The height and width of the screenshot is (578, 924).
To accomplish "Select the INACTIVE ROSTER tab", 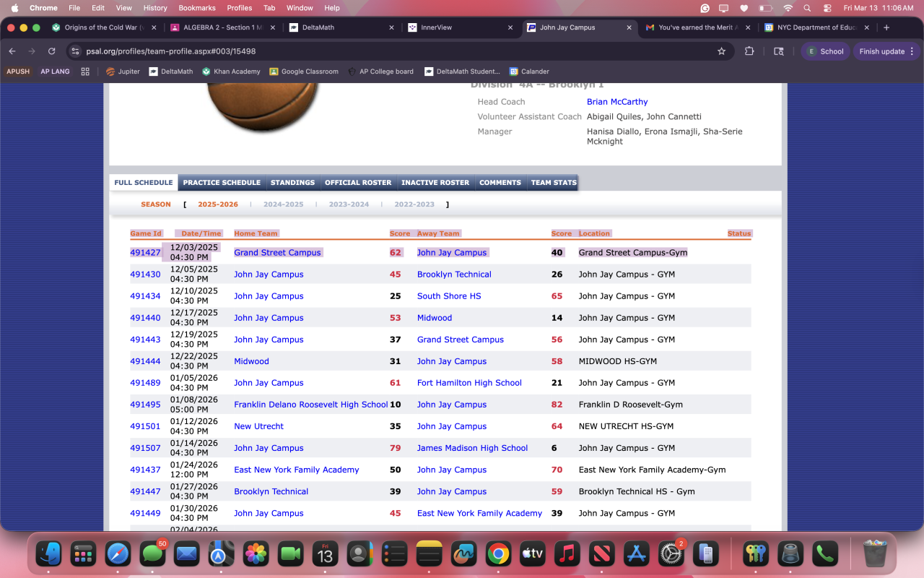I will tap(435, 183).
